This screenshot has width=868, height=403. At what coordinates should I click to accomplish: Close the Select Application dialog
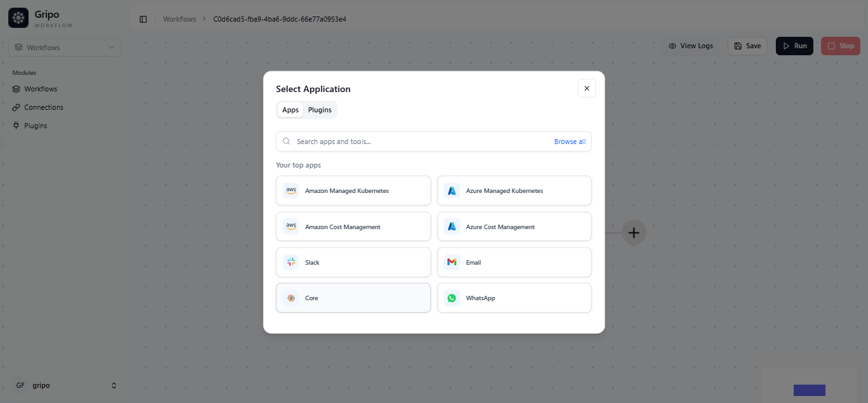586,88
